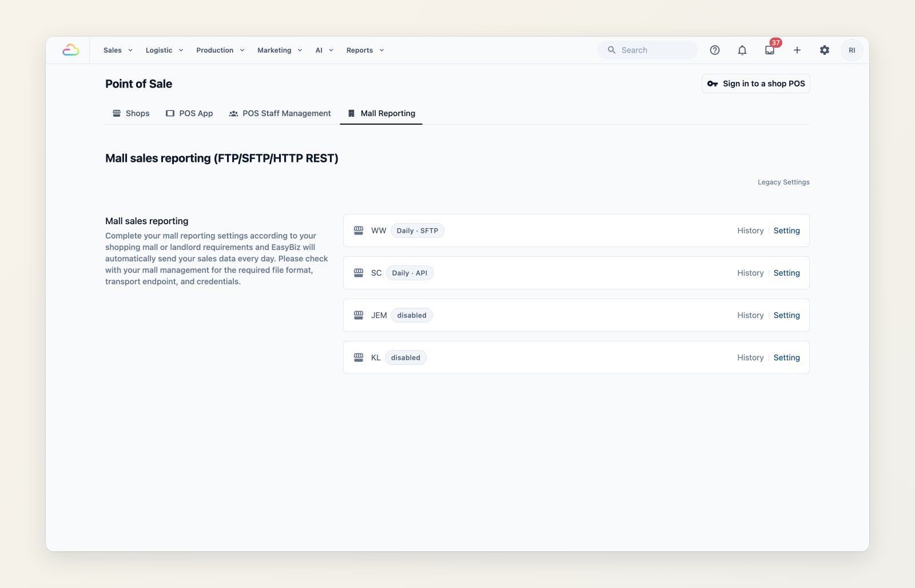Switch to the Shops tab
This screenshot has width=915, height=588.
click(131, 113)
